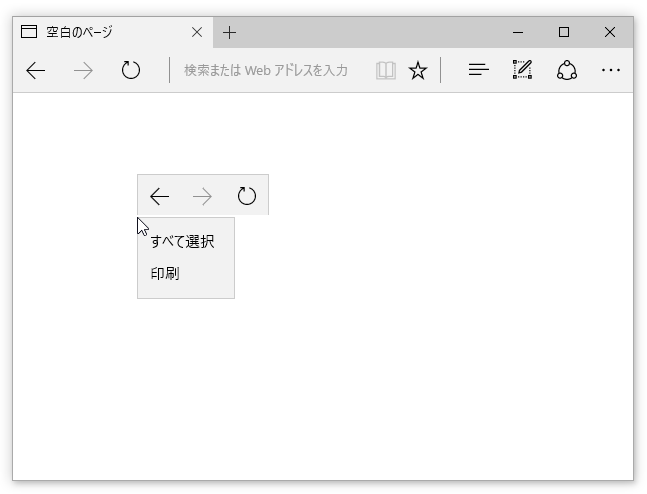The image size is (647, 494).
Task: Click the Share icon
Action: [x=567, y=70]
